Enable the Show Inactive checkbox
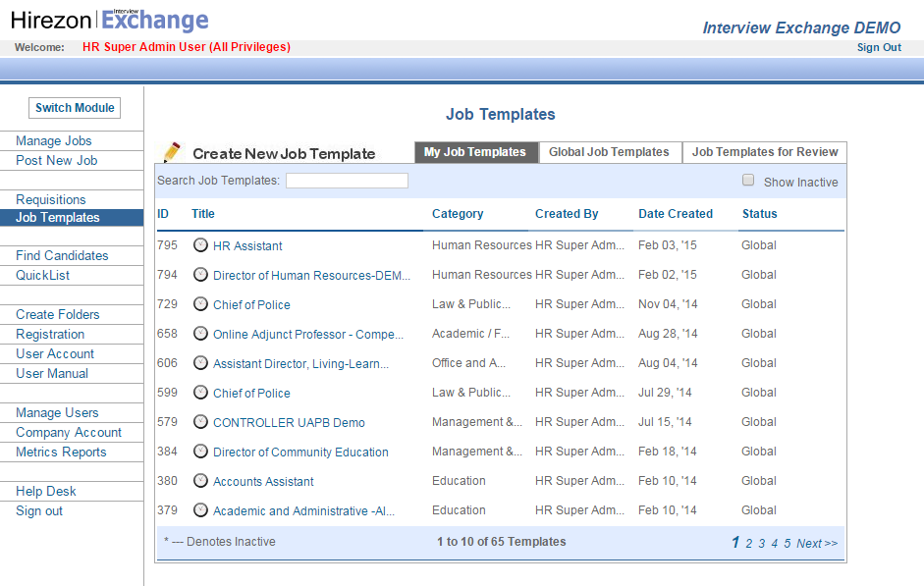924x586 pixels. tap(748, 181)
